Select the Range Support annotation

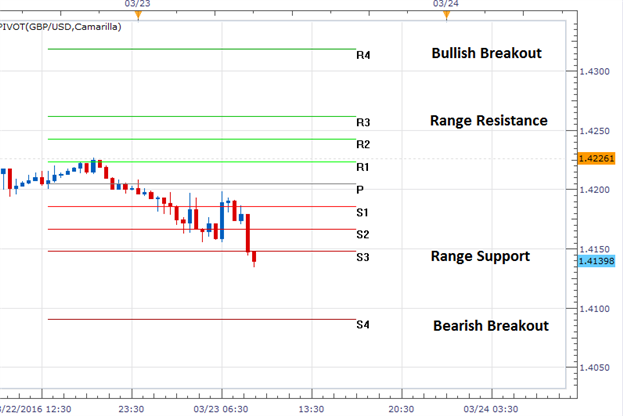(480, 256)
